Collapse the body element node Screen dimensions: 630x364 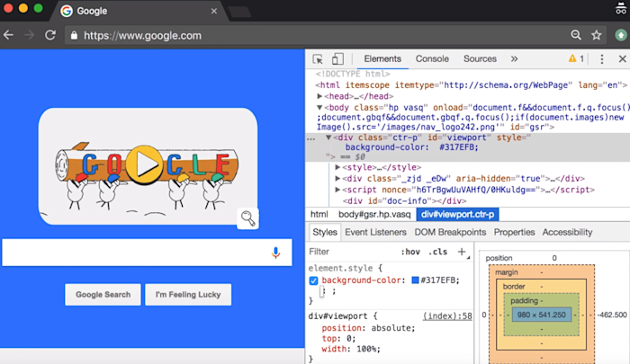point(319,108)
